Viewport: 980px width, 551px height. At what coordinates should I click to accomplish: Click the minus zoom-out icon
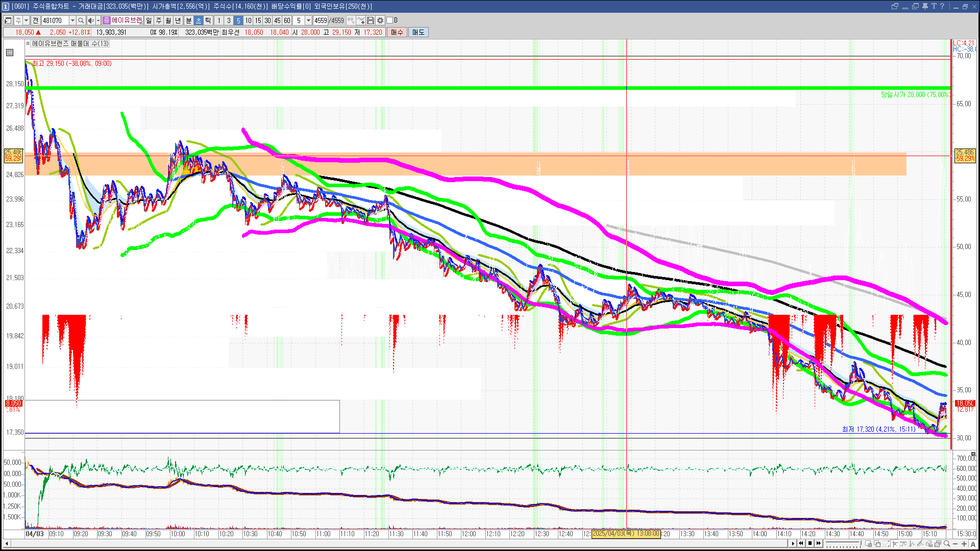click(x=955, y=544)
